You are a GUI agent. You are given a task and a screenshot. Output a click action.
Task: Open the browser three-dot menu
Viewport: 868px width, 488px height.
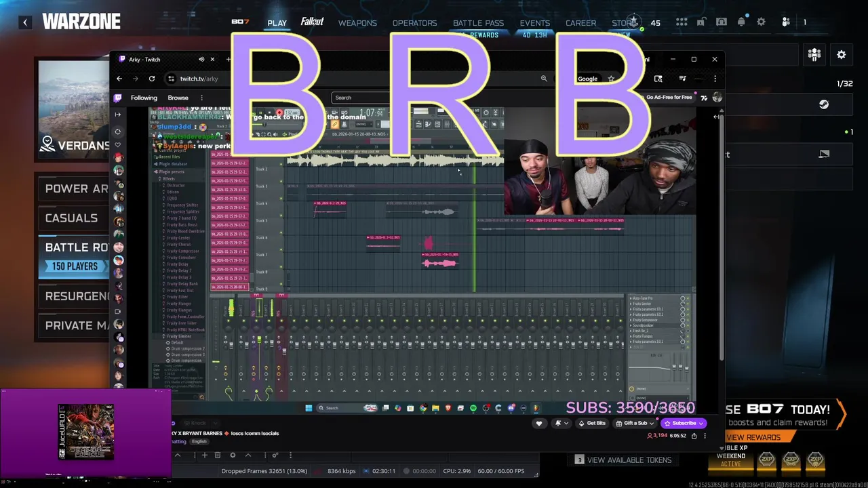[x=715, y=79]
